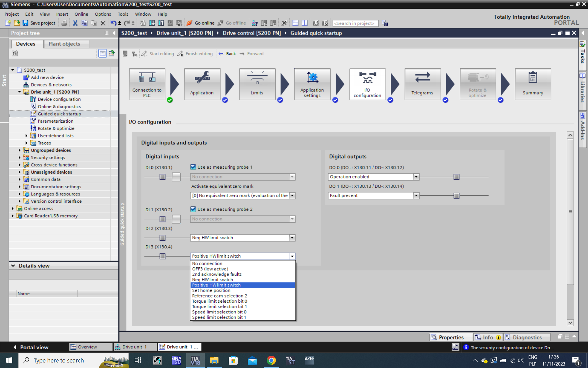Screen dimensions: 588x368
Task: Toggle the DI 0 input switch symbol
Action: click(x=176, y=177)
